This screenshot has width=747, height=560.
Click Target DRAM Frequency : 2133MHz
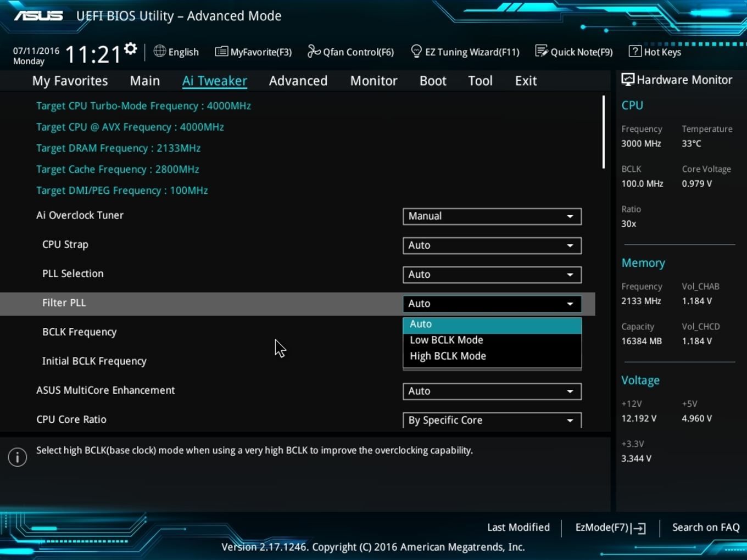point(119,148)
